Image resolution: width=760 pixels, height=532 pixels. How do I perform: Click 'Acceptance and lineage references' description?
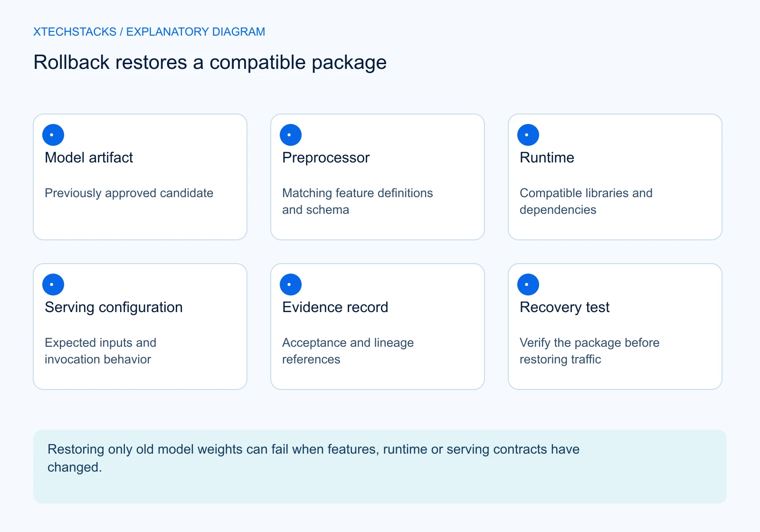pos(348,351)
